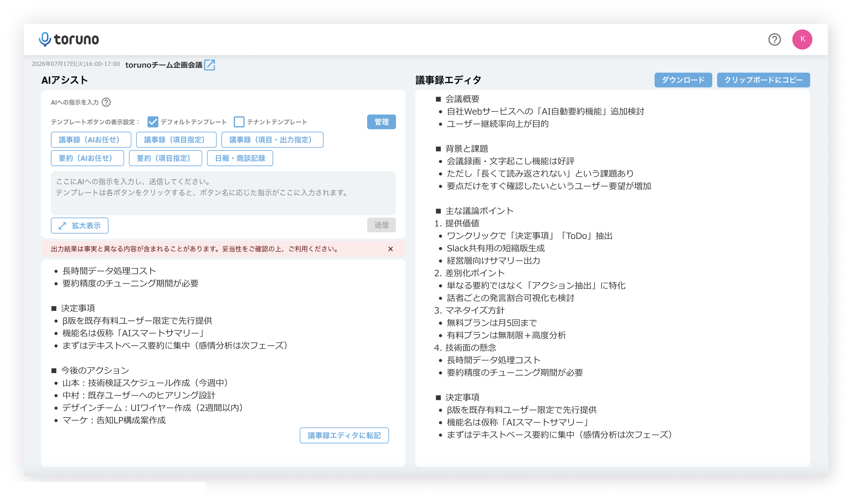Click editor line ユーザー継続率向上が目的
This screenshot has height=504, width=852.
pos(497,124)
